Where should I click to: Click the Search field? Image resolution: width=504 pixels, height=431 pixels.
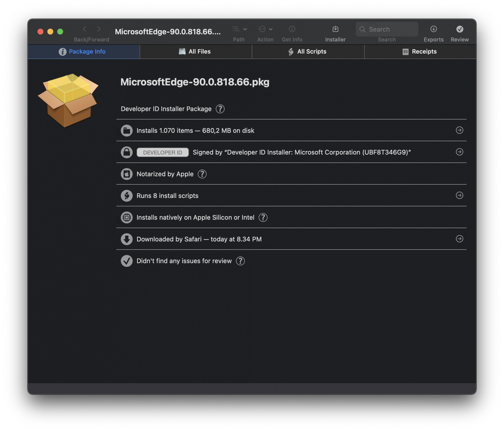click(387, 29)
